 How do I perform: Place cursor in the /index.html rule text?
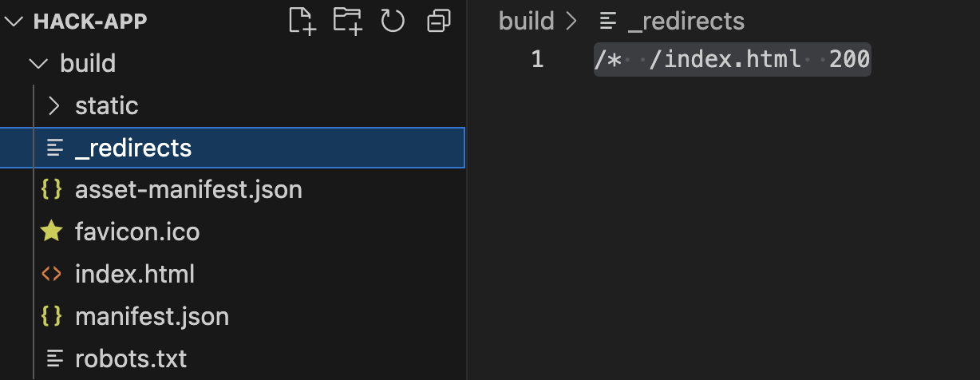point(725,59)
